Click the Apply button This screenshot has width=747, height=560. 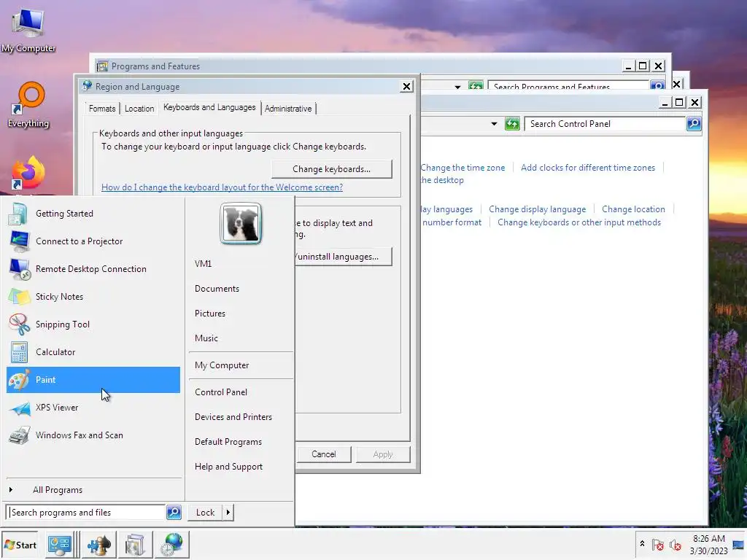coord(383,454)
